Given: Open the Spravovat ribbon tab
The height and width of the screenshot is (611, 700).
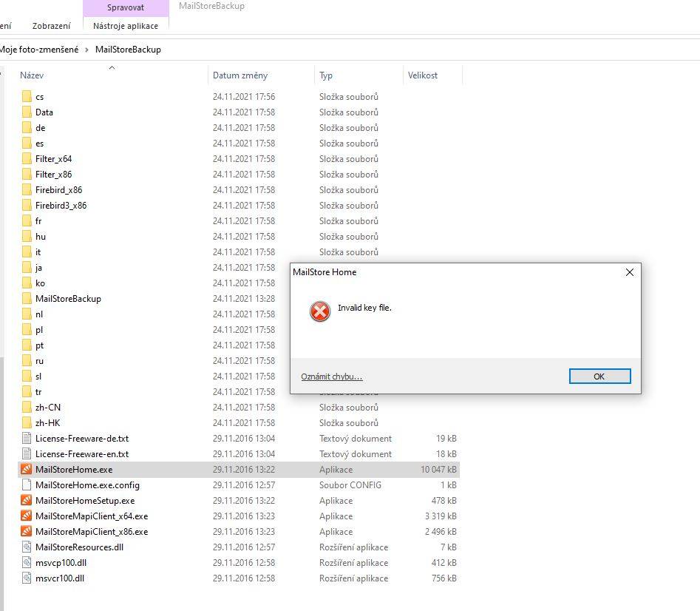Looking at the screenshot, I should coord(126,7).
